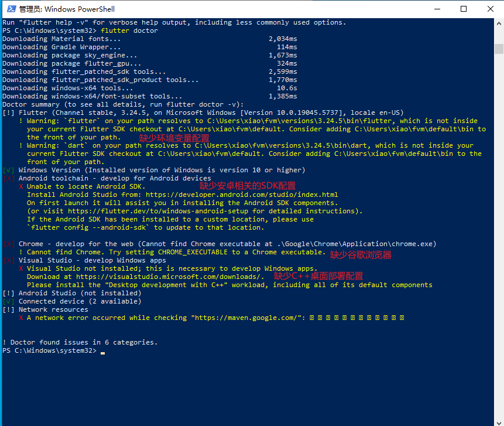Click 'If the Android SDK has been installed' line
Viewport: 504px width, 426px height.
point(170,219)
